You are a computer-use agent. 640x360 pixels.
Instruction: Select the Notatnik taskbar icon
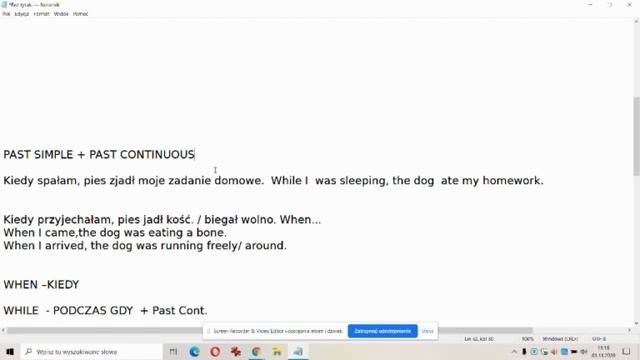coord(298,351)
